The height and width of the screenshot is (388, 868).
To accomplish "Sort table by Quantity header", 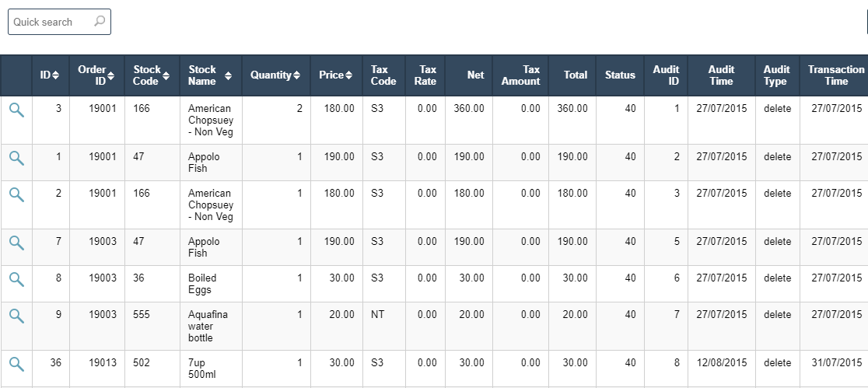I will pyautogui.click(x=275, y=75).
